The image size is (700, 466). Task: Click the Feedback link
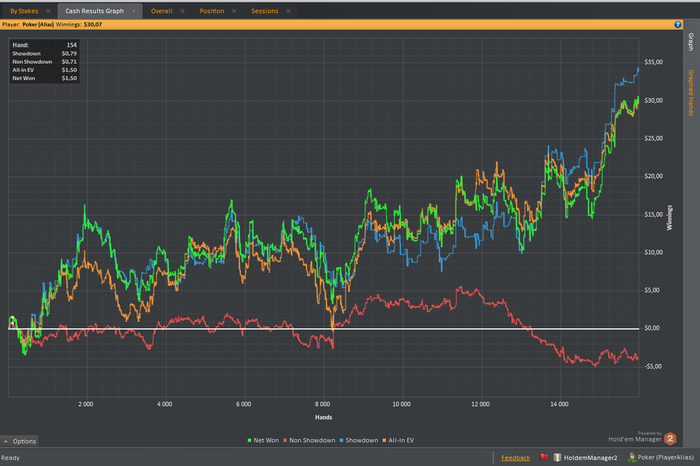(x=516, y=458)
